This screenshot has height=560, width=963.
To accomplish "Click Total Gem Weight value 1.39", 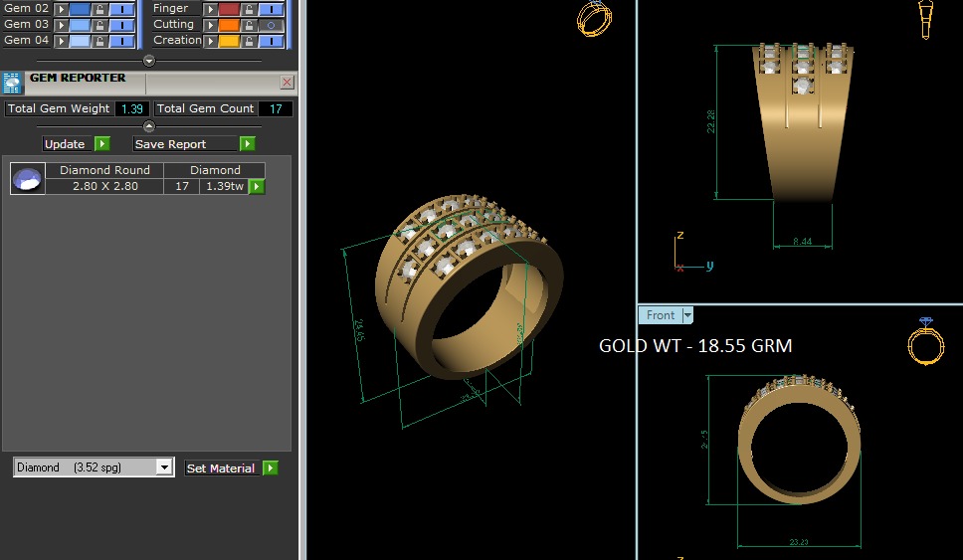I will pos(132,108).
